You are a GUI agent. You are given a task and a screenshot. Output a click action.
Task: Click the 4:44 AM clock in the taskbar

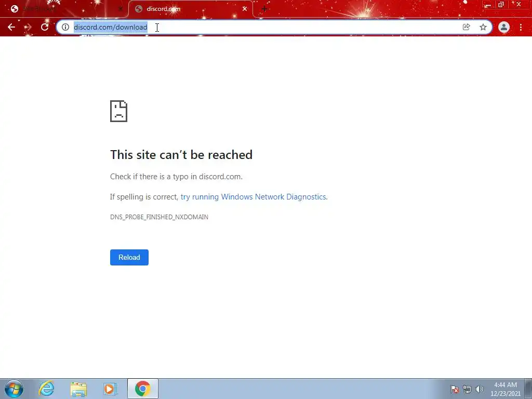coord(506,389)
